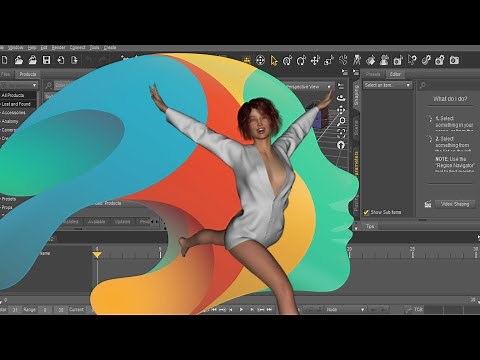480x360 pixels.
Task: Switch to the Editor tab
Action: coord(395,74)
